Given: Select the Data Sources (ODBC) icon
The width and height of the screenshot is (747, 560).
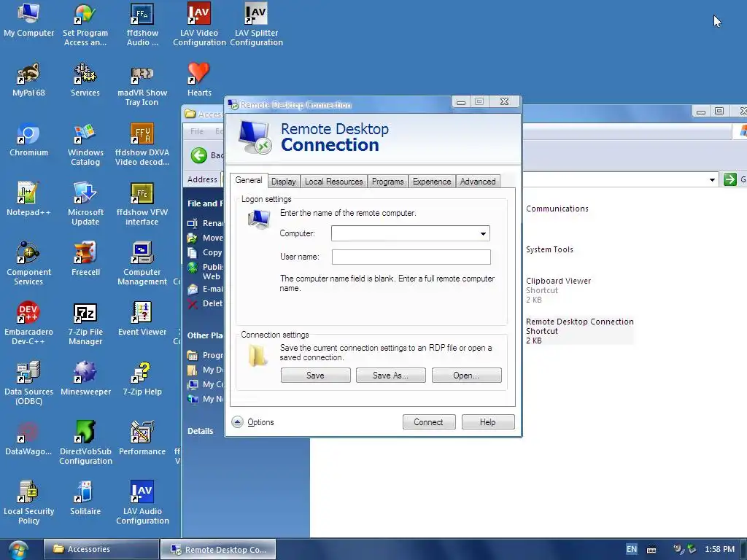Looking at the screenshot, I should tap(28, 384).
